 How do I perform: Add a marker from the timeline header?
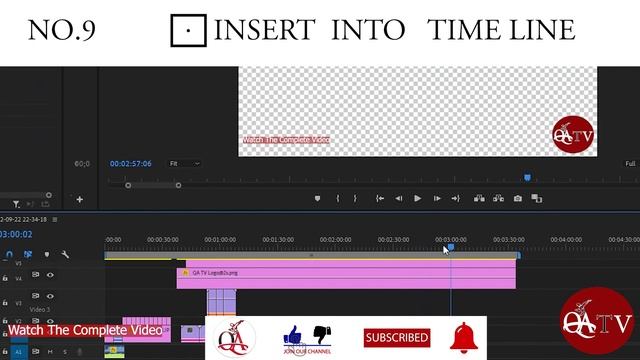tap(47, 254)
